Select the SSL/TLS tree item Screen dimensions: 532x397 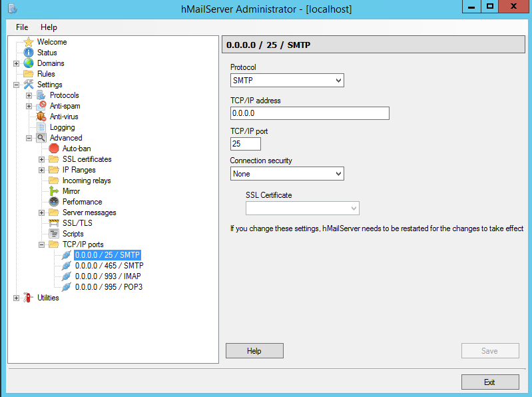pyautogui.click(x=77, y=223)
